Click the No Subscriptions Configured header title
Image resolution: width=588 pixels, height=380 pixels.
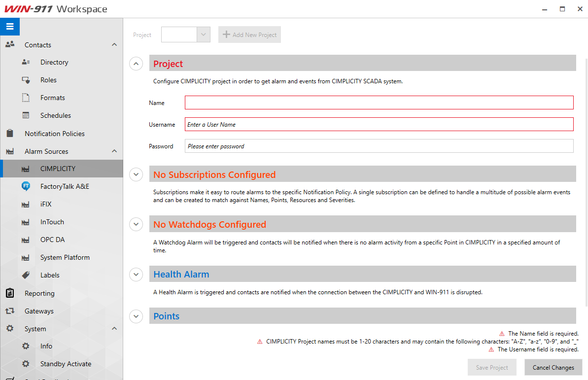click(214, 175)
